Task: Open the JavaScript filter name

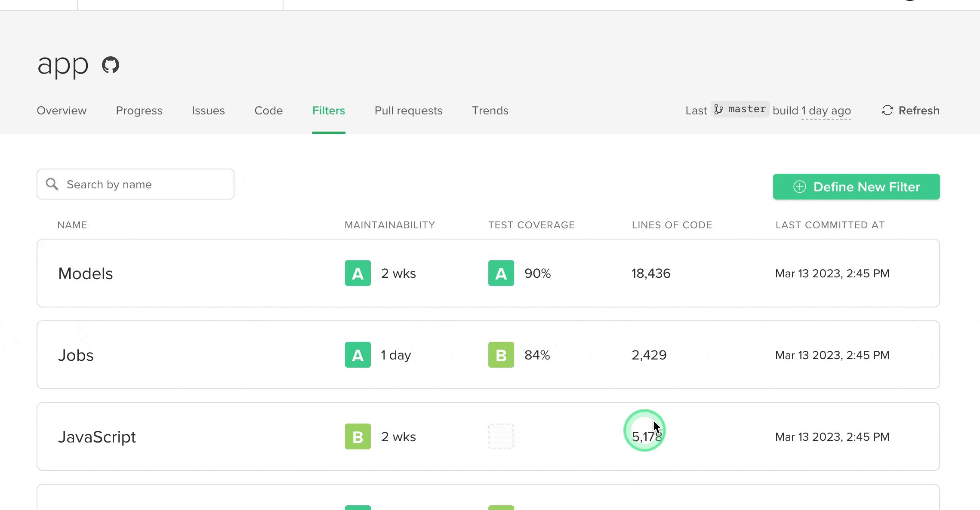Action: [97, 437]
